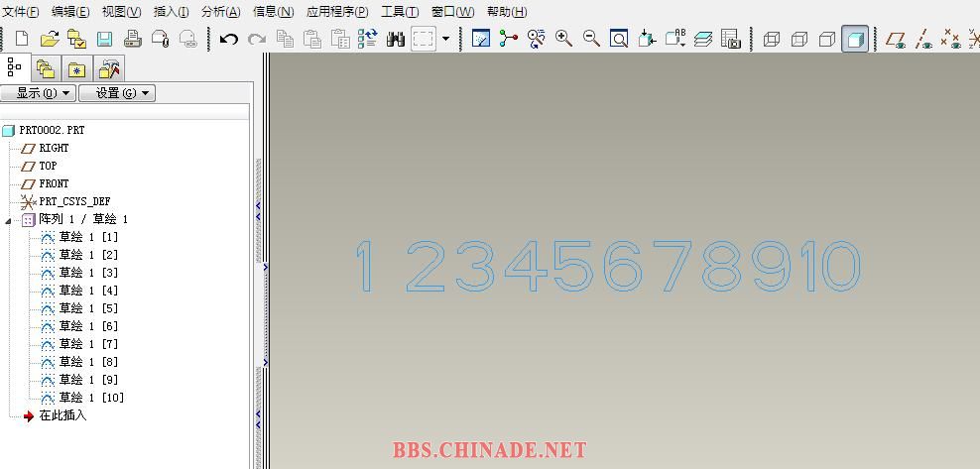This screenshot has height=469, width=980.
Task: Select 草绘 1 [5] in model tree
Action: pyautogui.click(x=88, y=308)
